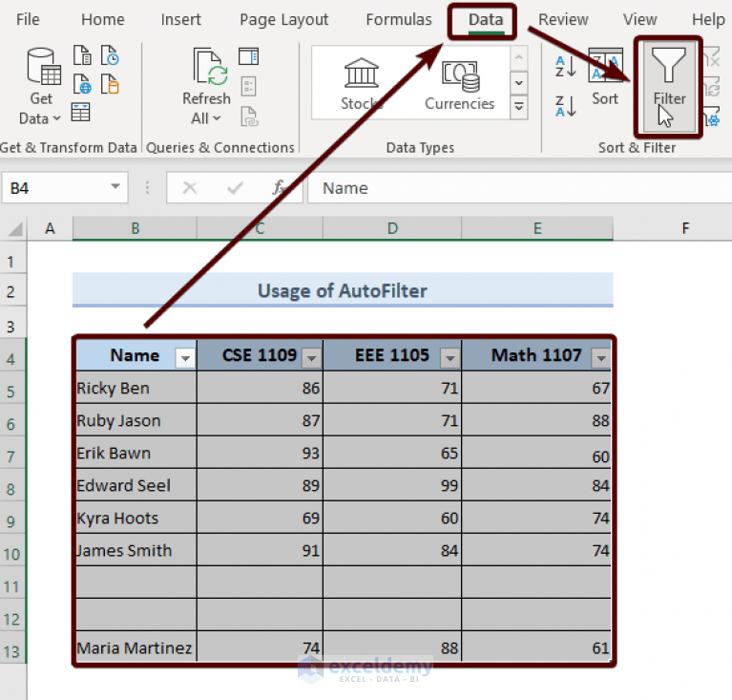Click the Cancel icon in formula bar
This screenshot has width=732, height=700.
pos(190,188)
